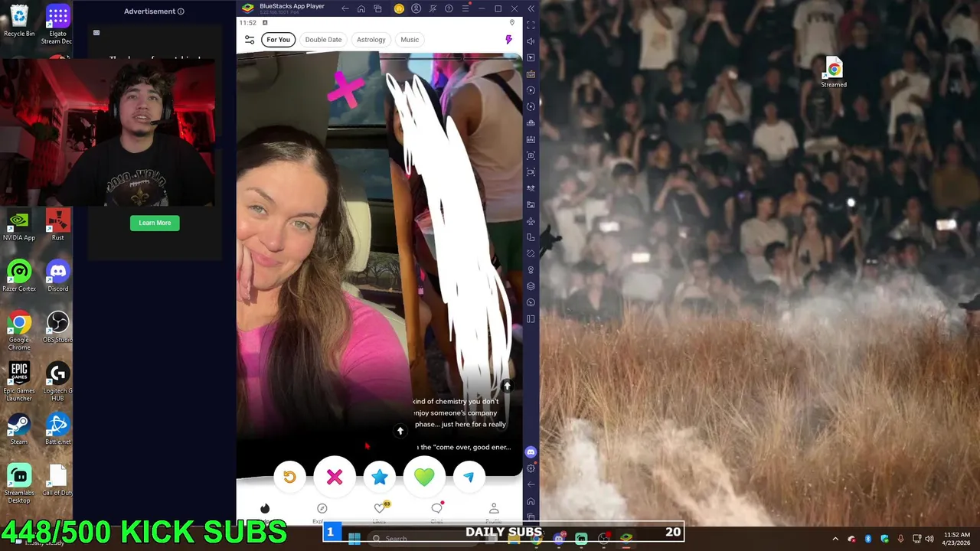Select the Astrology filter chip
980x551 pixels.
tap(371, 40)
